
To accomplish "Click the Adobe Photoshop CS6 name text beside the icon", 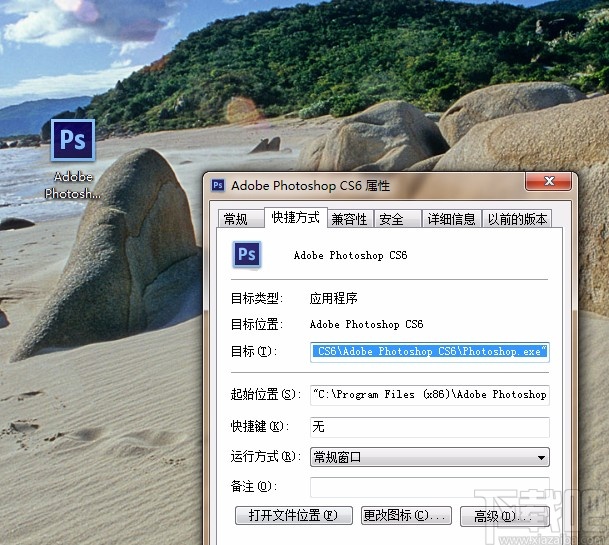I will (x=350, y=255).
